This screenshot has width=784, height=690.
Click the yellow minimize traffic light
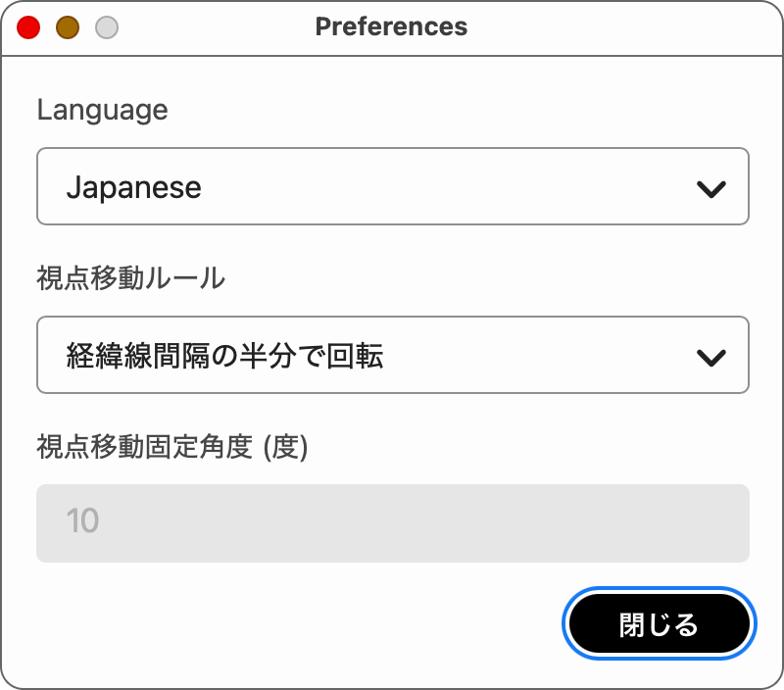[x=67, y=27]
